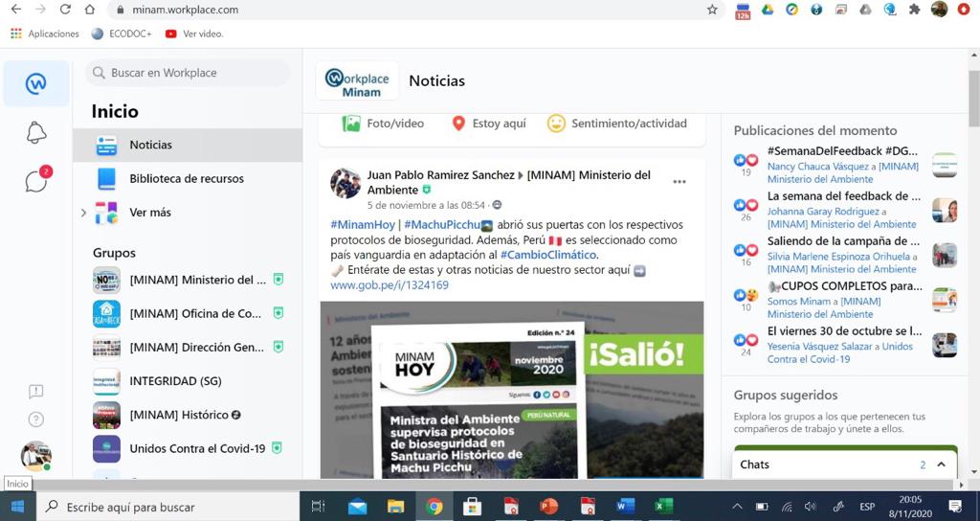Open Unidos Contra el Covid-19 group
980x521 pixels.
[188, 448]
